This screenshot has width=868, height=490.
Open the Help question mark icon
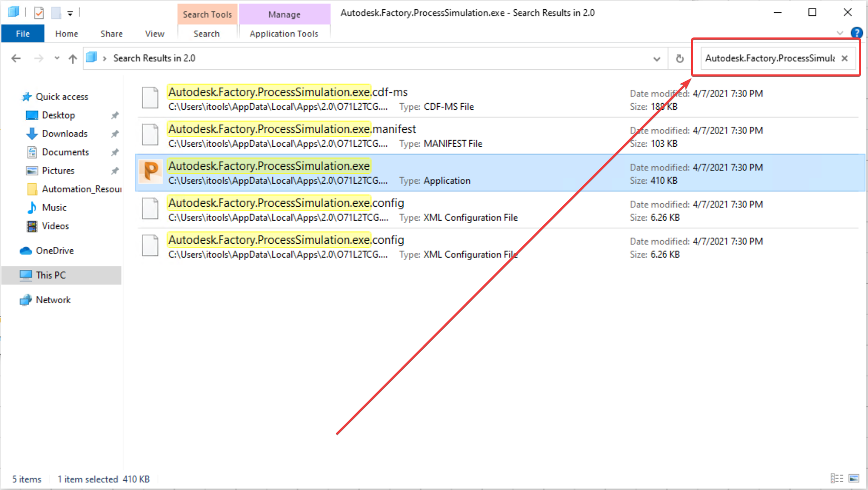tap(856, 33)
